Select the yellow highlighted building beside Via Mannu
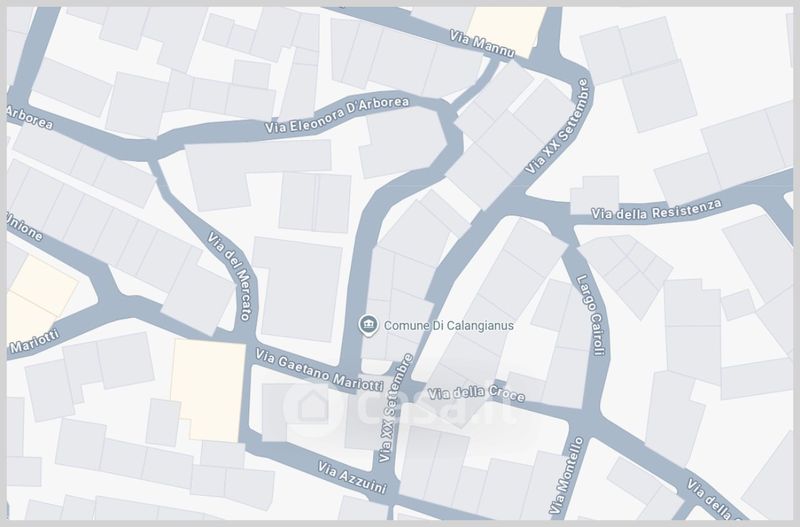 point(506,31)
